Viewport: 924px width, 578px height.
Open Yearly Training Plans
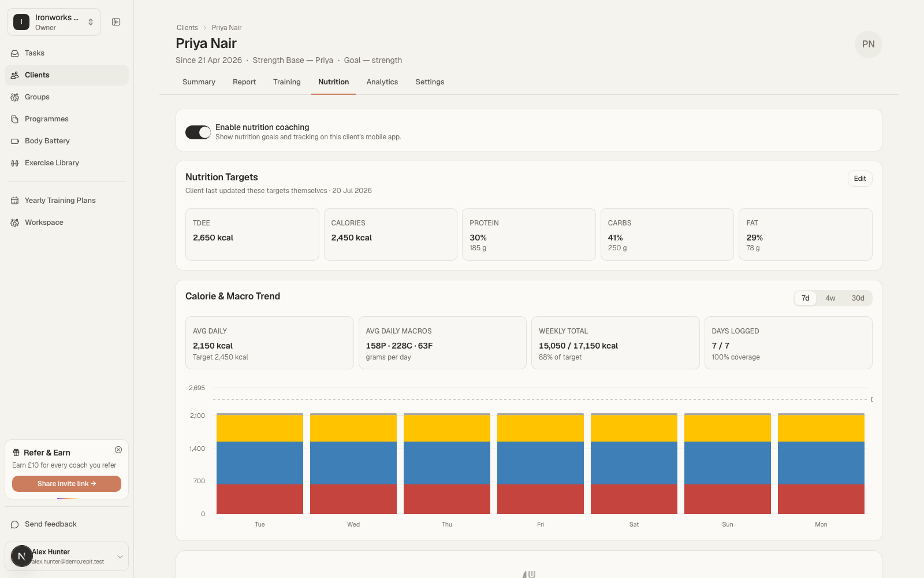(x=66, y=201)
